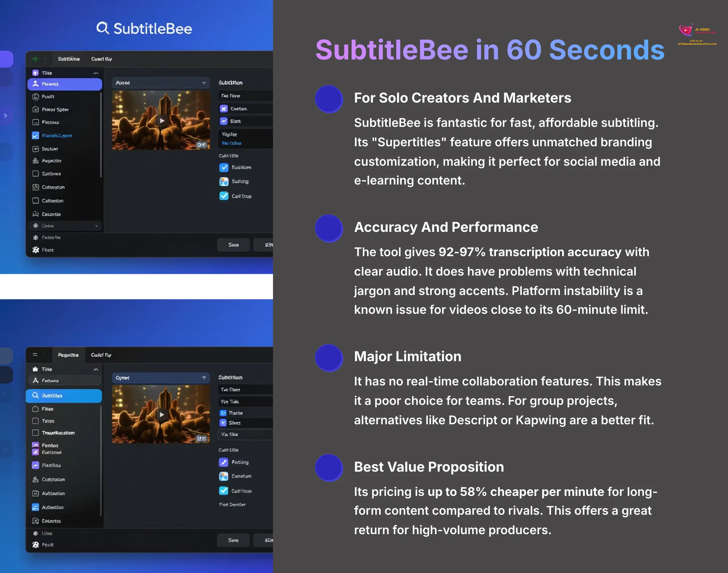Click the Comritam picture icon
This screenshot has width=728, height=573.
224,476
